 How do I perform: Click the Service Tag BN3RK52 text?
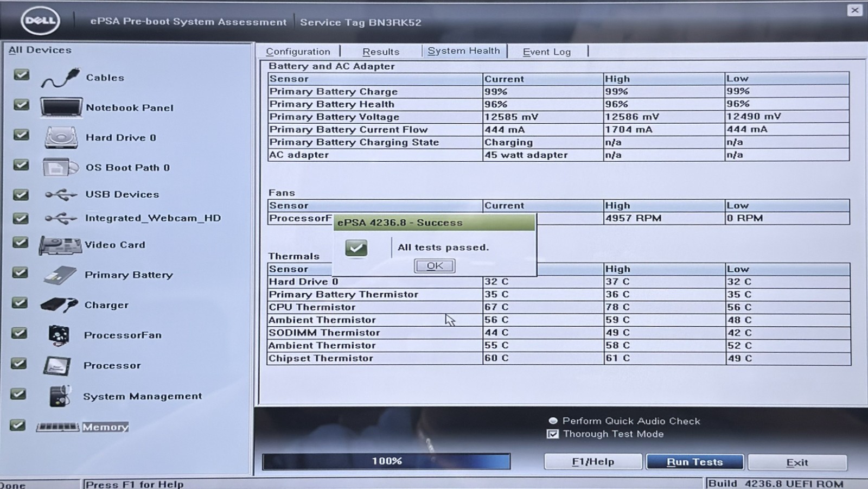point(361,22)
